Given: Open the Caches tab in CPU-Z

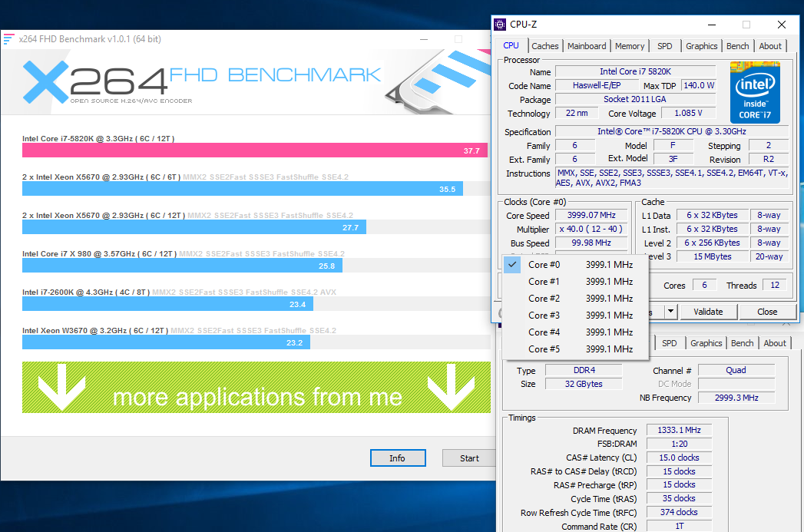Looking at the screenshot, I should coord(545,46).
